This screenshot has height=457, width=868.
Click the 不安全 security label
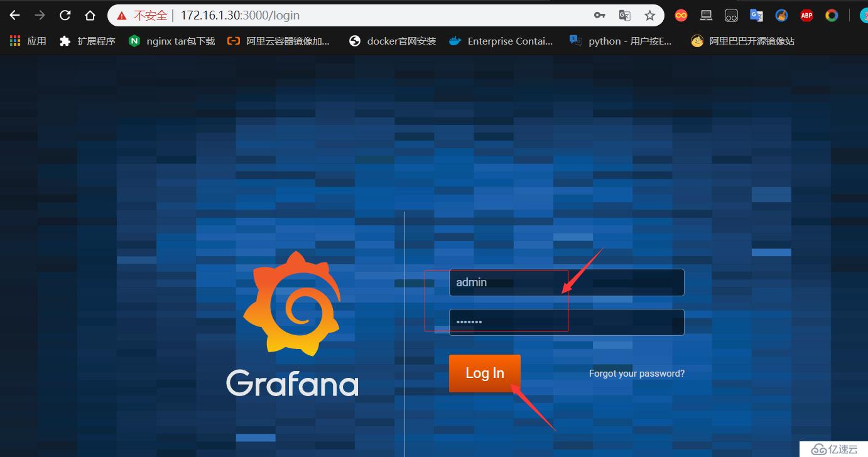click(x=151, y=16)
